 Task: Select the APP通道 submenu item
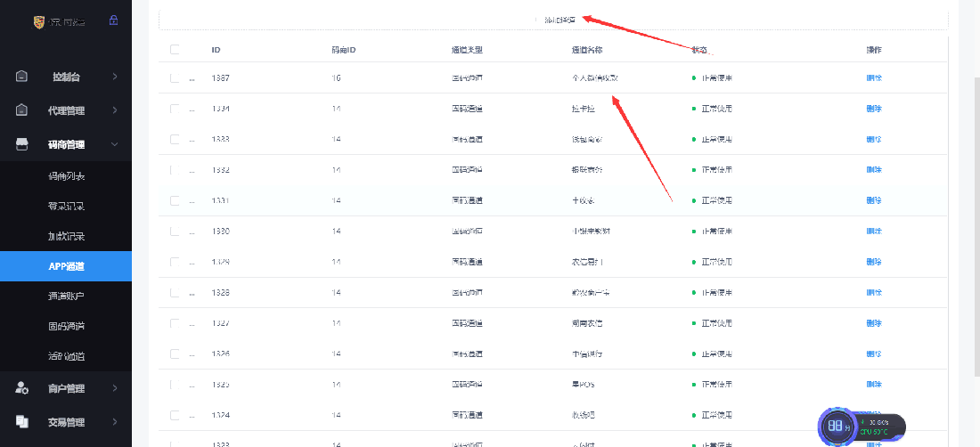[x=66, y=266]
